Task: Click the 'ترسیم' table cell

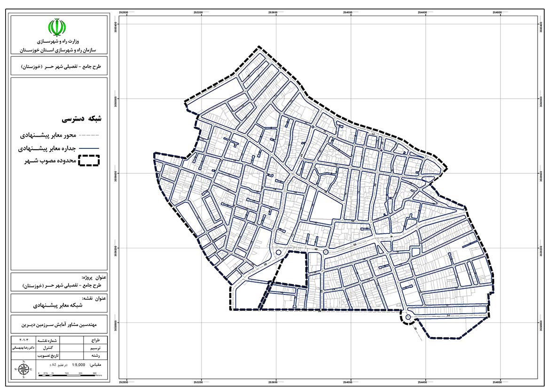Action: click(x=95, y=348)
